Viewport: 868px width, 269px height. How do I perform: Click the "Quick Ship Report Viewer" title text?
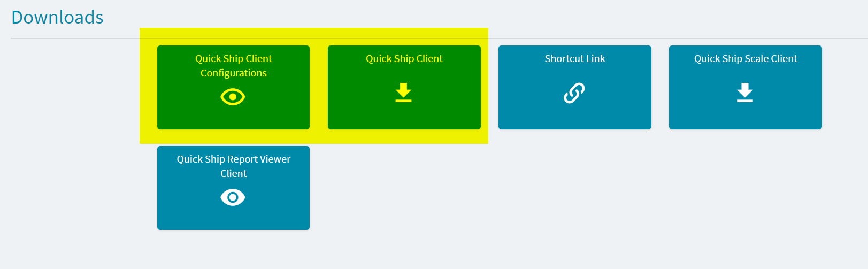click(x=234, y=159)
